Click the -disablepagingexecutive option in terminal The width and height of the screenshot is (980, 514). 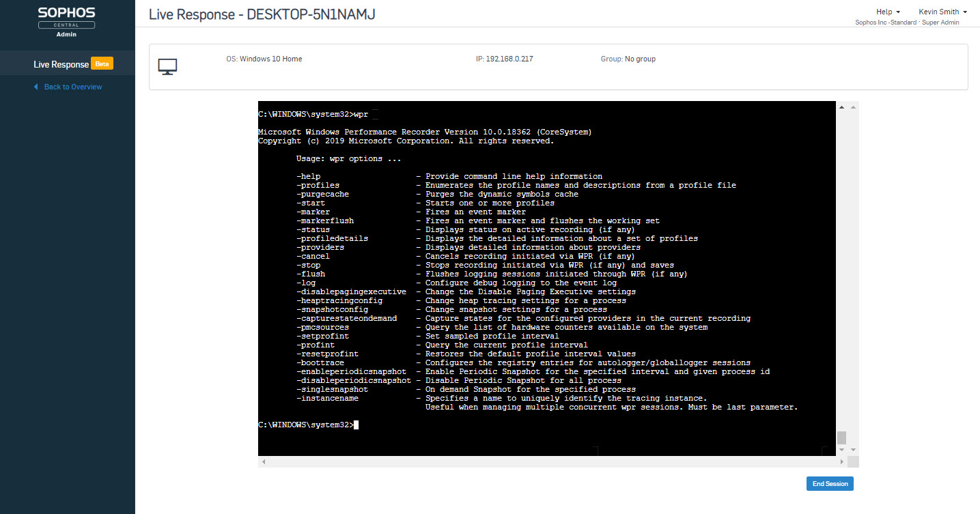(351, 291)
